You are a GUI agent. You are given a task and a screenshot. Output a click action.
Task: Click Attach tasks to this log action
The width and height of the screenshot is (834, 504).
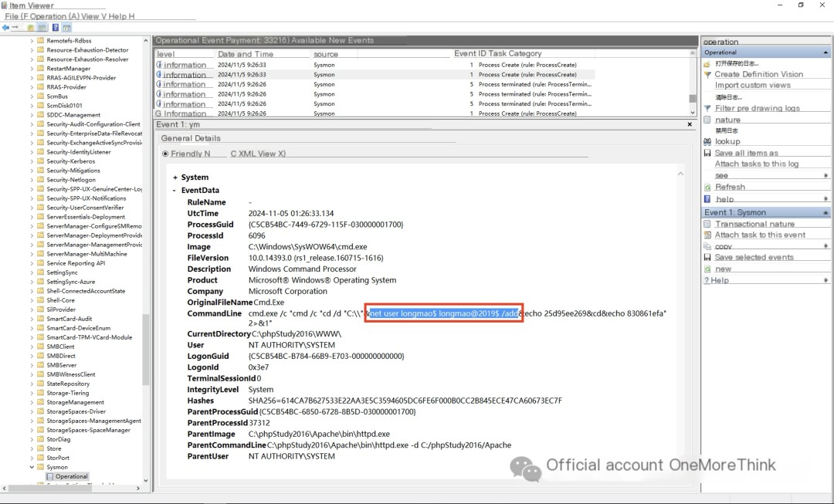click(x=756, y=164)
